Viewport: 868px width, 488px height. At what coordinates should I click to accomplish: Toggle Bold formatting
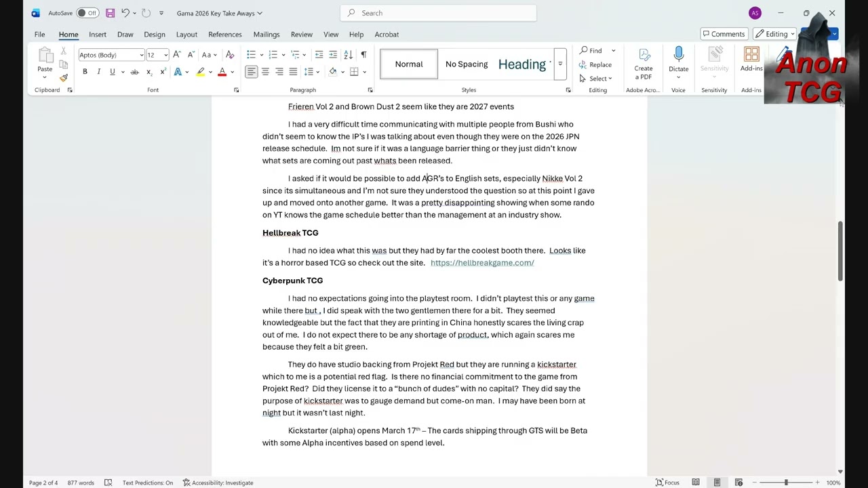[x=85, y=72]
